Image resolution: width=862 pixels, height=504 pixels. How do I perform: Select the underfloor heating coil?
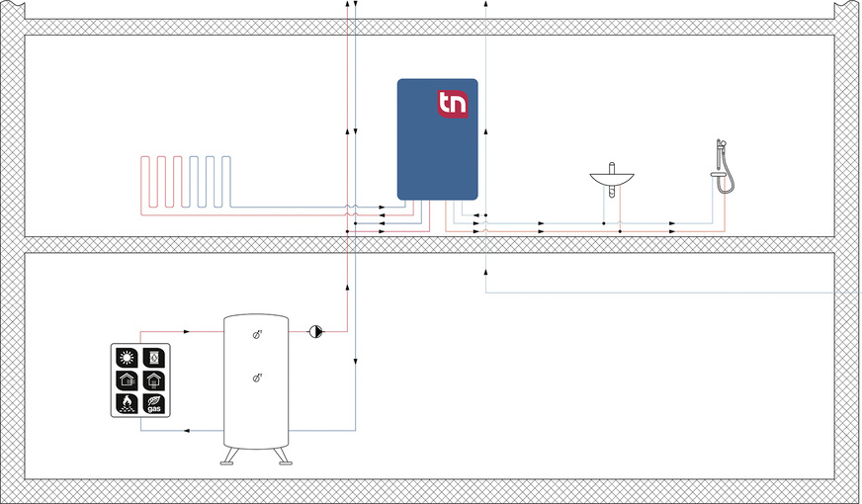tap(186, 182)
